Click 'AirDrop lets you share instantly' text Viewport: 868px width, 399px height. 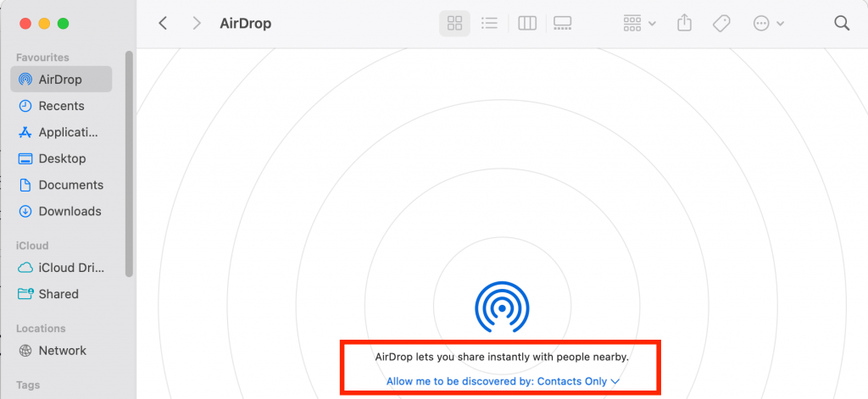[x=502, y=357]
